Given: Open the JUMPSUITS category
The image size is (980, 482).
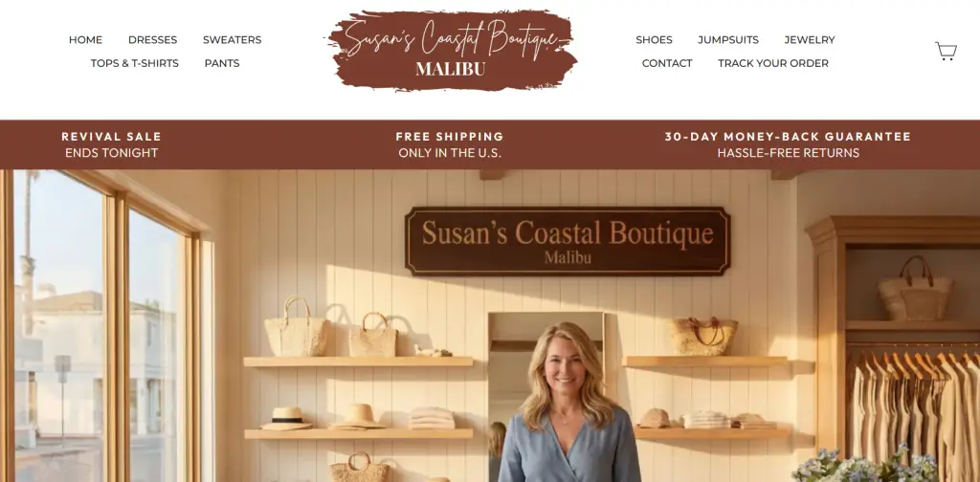Looking at the screenshot, I should click(728, 40).
